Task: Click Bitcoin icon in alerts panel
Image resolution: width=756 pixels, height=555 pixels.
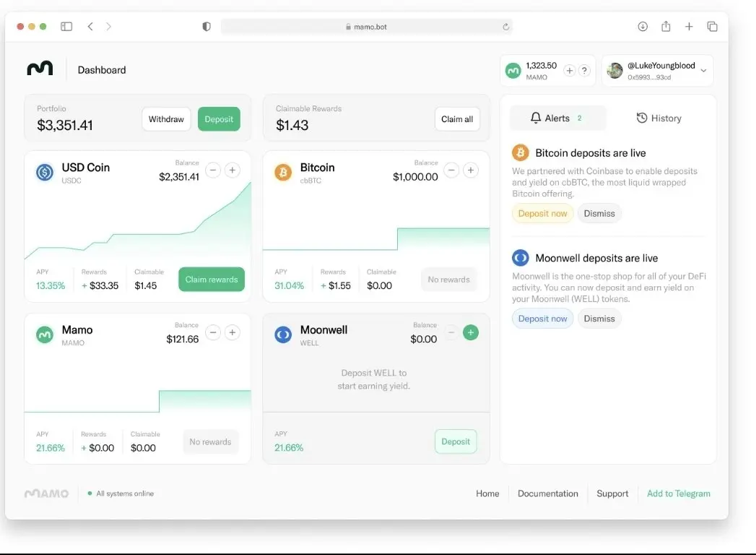Action: 520,153
